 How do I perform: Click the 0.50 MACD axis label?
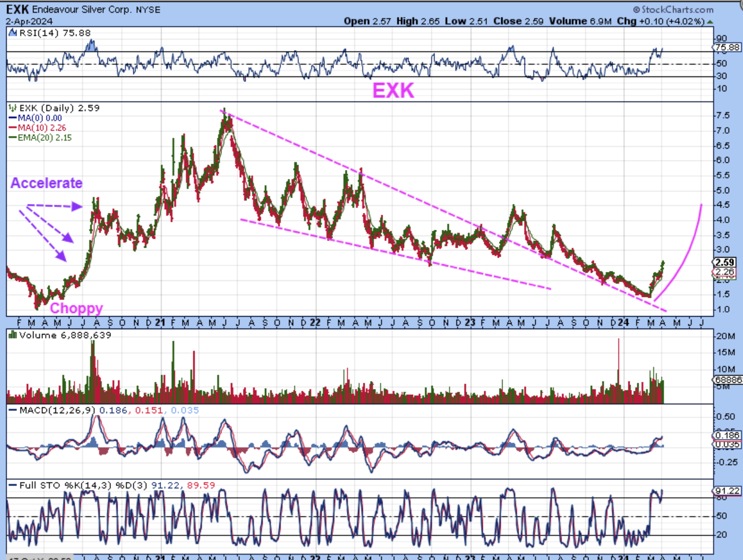(x=726, y=416)
